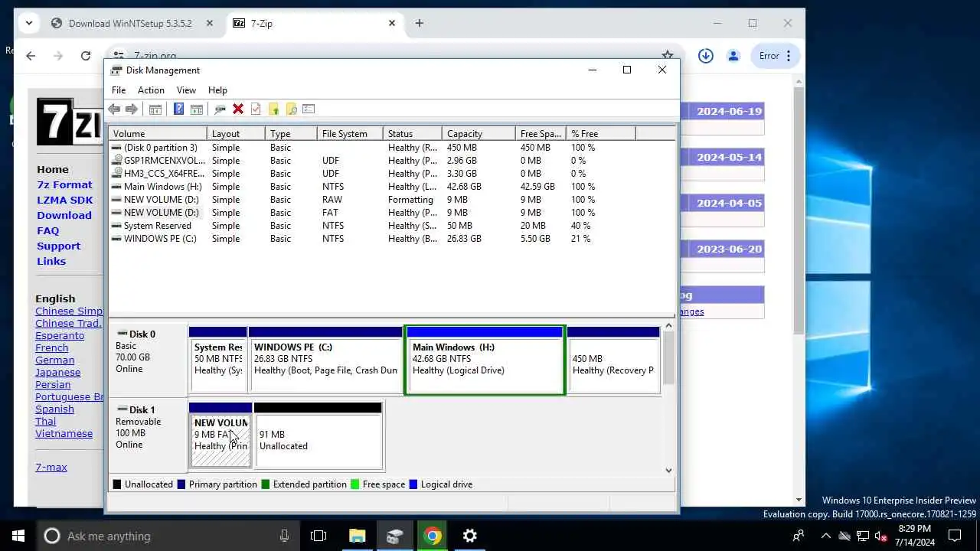This screenshot has height=551, width=980.
Task: Switch to the 7-Zip browser tab
Action: tap(314, 23)
